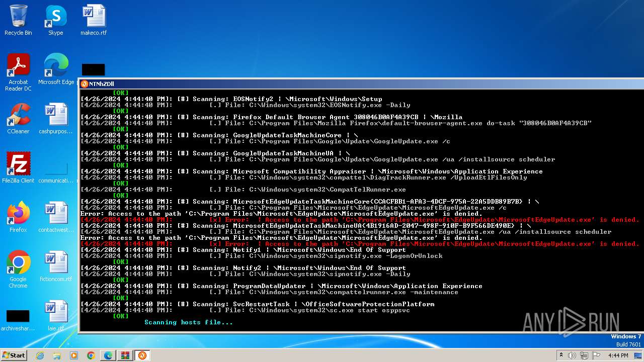
Task: Open the makeco.rtf document icon
Action: click(94, 20)
